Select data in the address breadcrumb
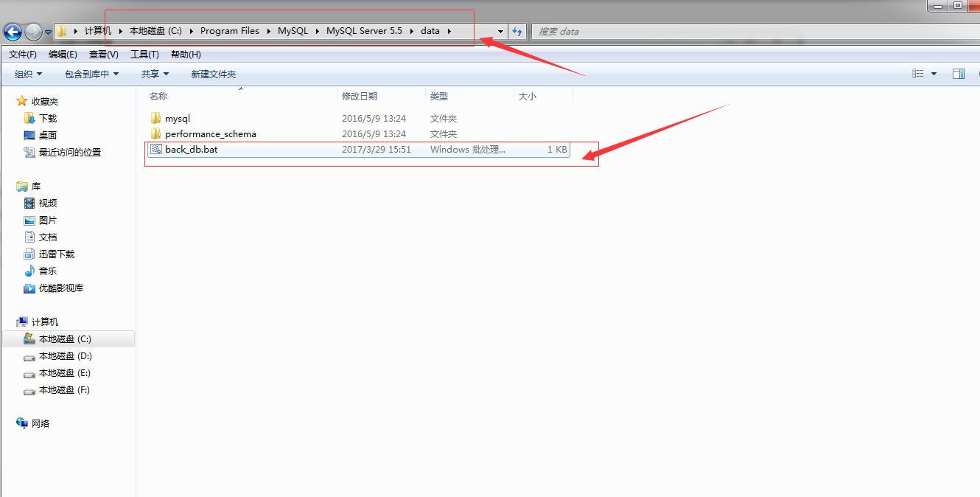This screenshot has height=497, width=980. (x=430, y=31)
